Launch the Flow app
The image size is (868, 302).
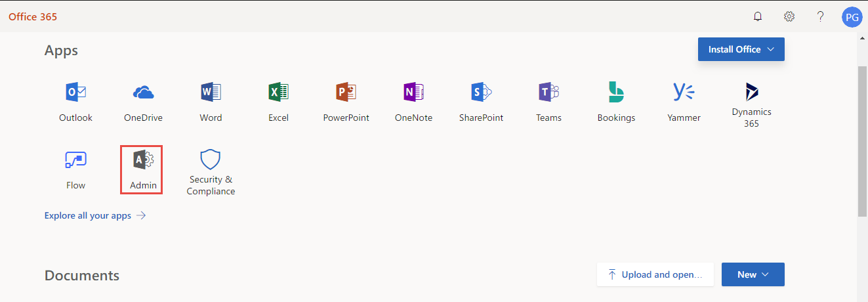(x=75, y=169)
